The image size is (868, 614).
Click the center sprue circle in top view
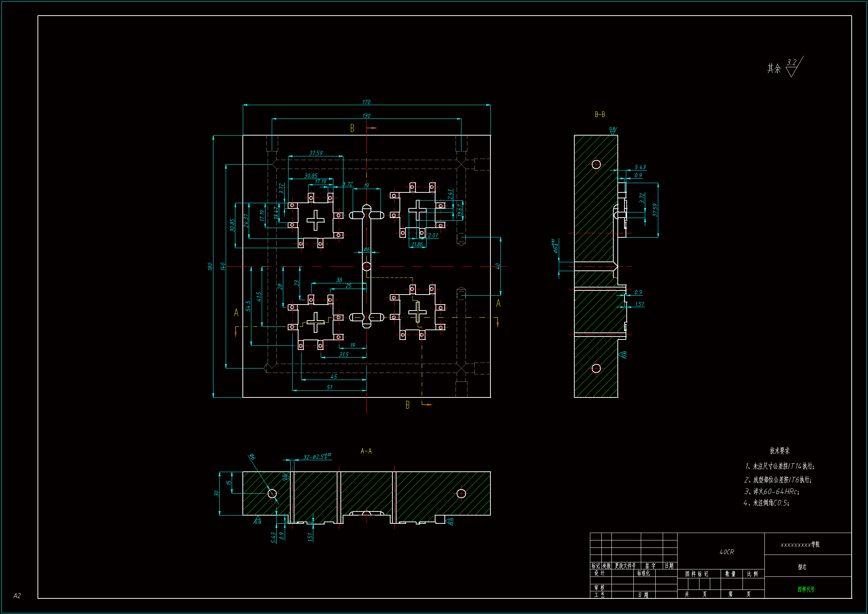[366, 266]
